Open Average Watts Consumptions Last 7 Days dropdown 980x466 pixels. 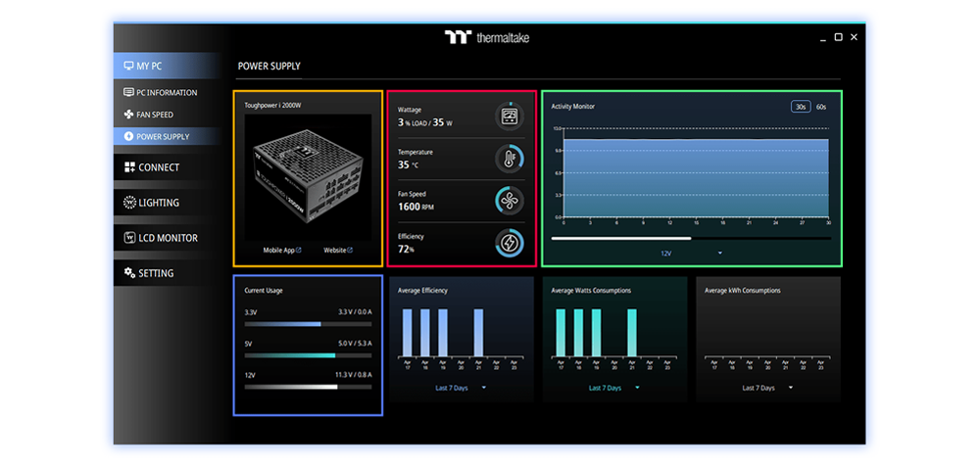click(x=614, y=388)
